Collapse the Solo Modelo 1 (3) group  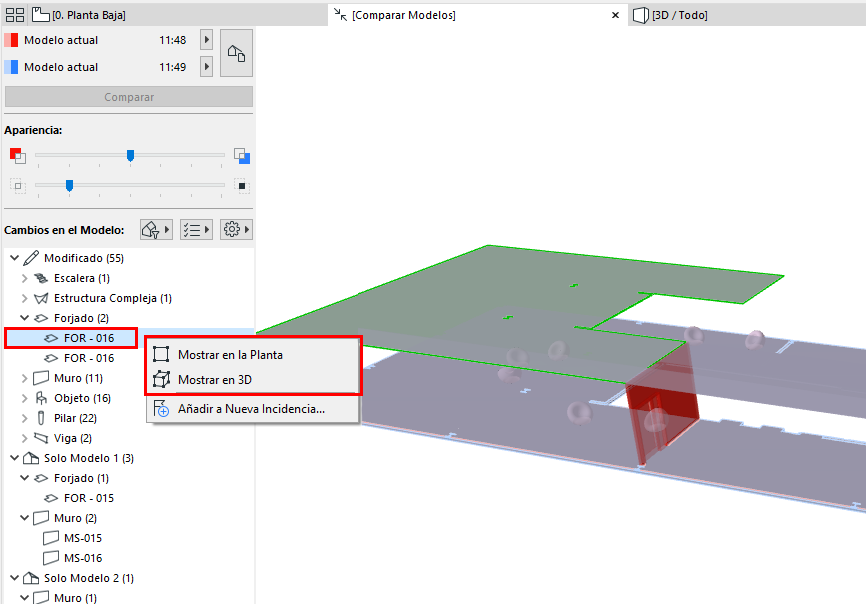[x=15, y=458]
